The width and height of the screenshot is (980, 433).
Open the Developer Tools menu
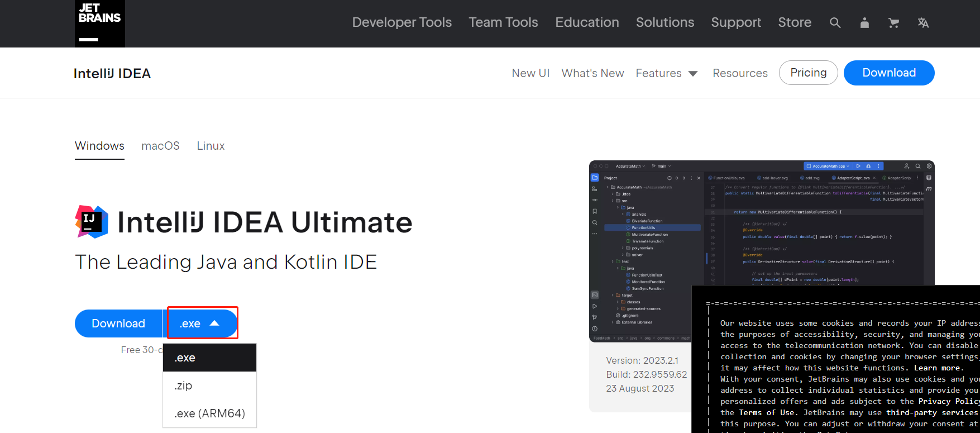pos(401,22)
